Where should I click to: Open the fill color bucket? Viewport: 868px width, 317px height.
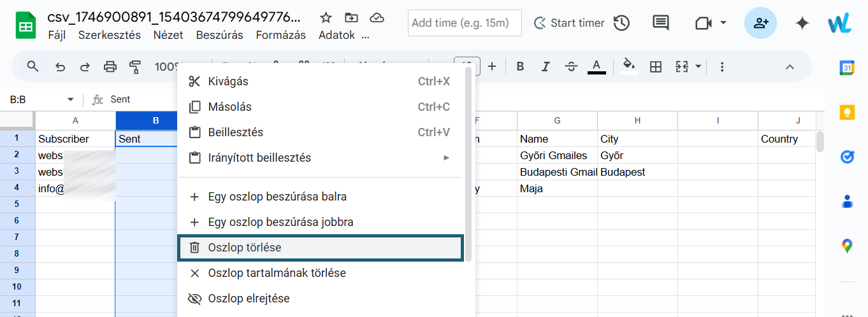(629, 66)
